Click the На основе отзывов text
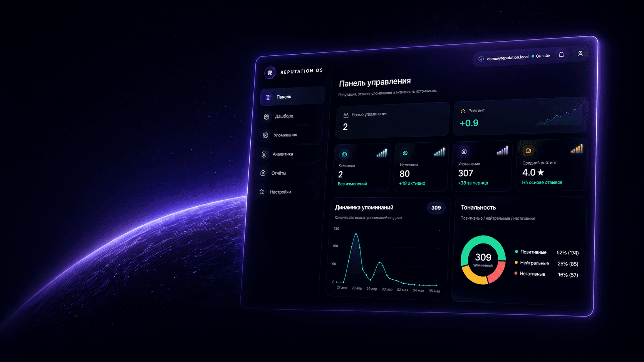Viewport: 644px width, 362px height. [542, 182]
